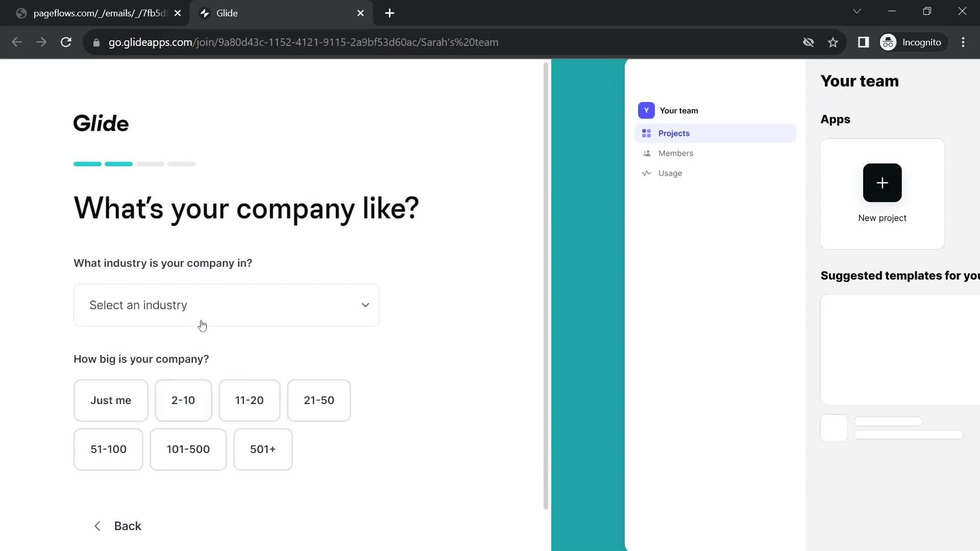
Task: Click the Members icon in sidebar
Action: point(646,154)
